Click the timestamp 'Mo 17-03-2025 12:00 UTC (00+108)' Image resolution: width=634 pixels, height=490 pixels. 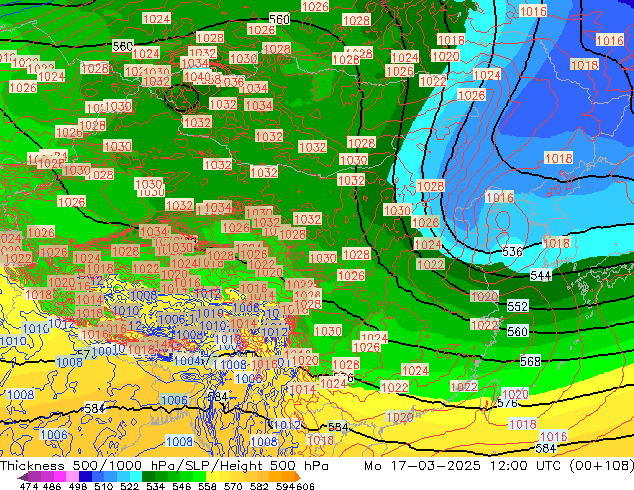click(x=499, y=465)
